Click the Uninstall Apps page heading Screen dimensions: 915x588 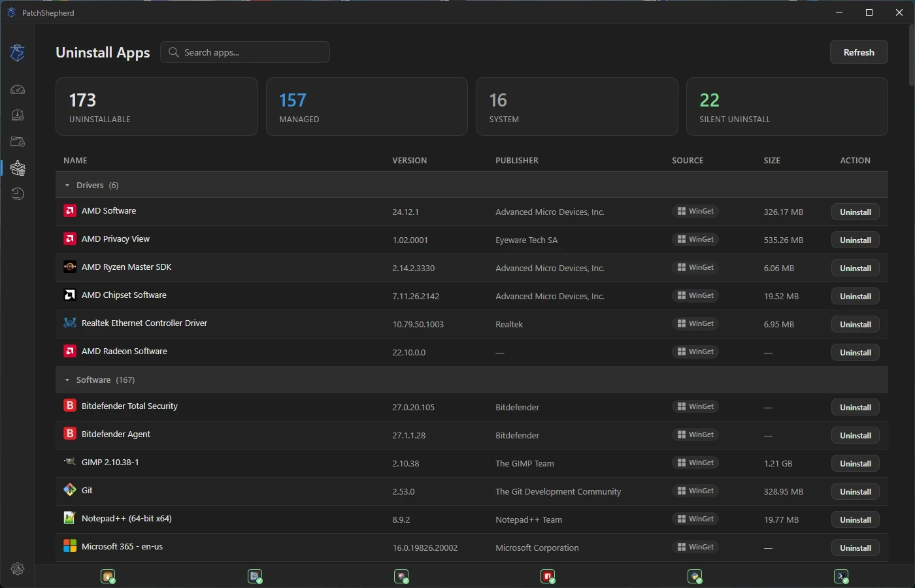coord(103,53)
